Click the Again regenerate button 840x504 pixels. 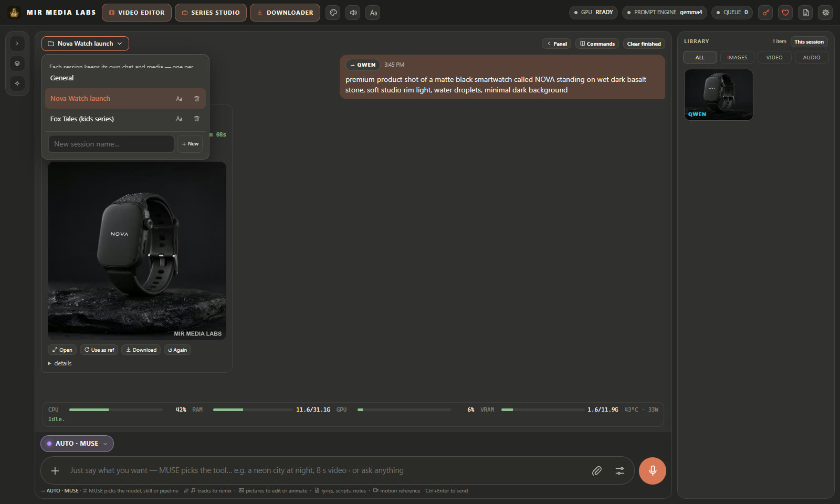point(177,350)
